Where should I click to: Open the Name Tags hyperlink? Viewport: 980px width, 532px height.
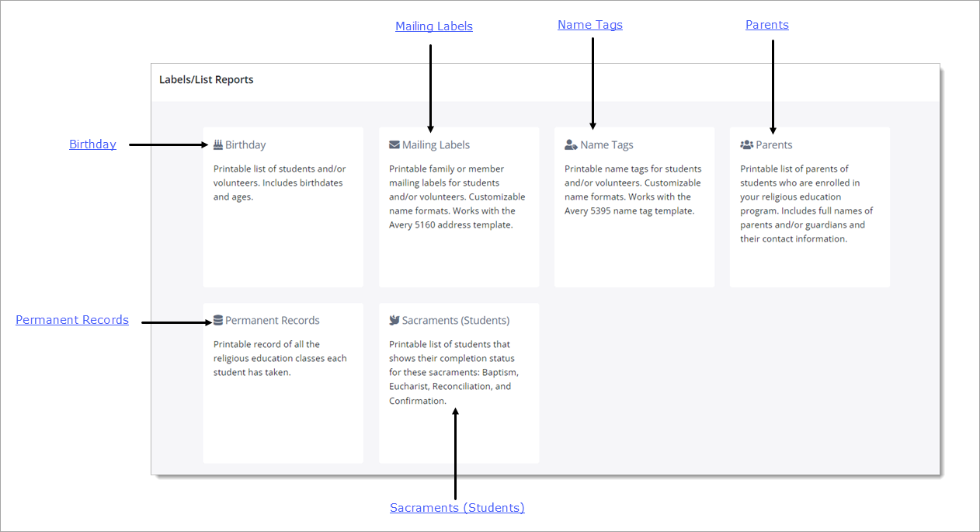tap(590, 24)
